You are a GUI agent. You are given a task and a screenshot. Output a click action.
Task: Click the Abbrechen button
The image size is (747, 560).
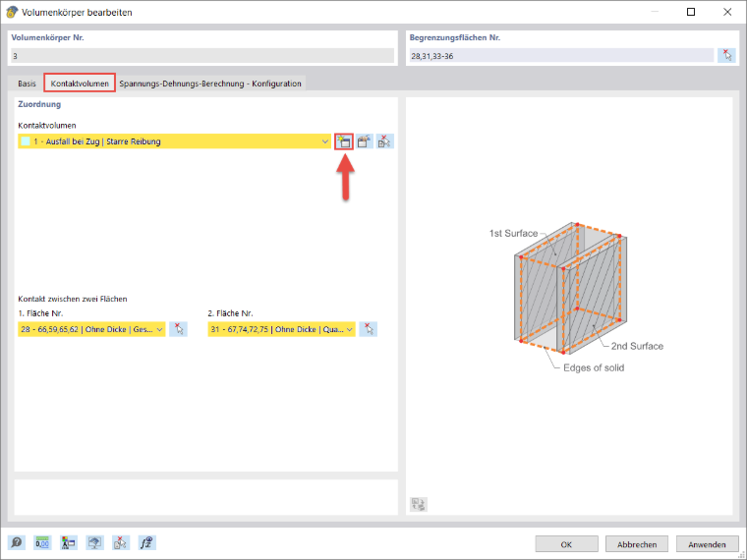[x=637, y=544]
